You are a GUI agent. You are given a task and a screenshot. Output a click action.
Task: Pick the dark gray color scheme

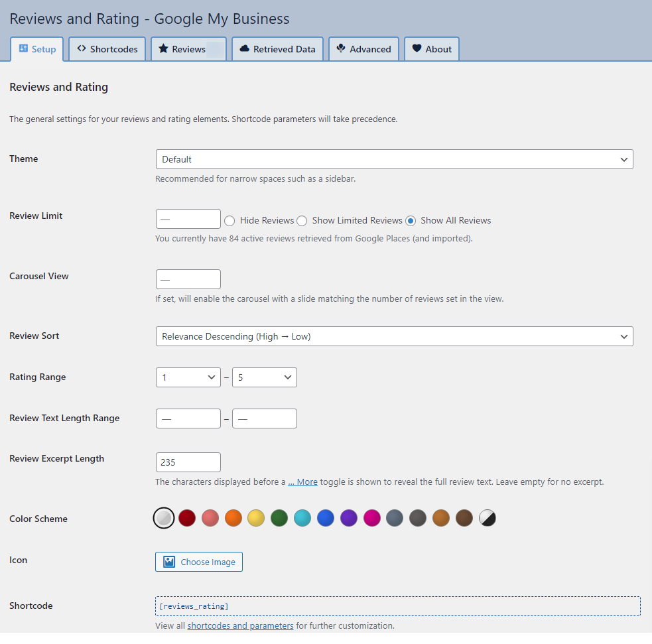point(418,518)
